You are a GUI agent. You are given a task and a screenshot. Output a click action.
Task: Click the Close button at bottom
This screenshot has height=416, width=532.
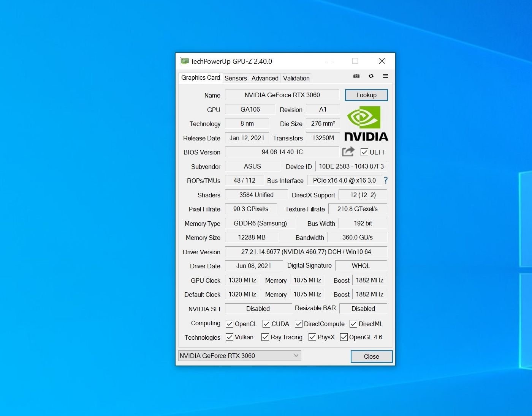(x=372, y=356)
